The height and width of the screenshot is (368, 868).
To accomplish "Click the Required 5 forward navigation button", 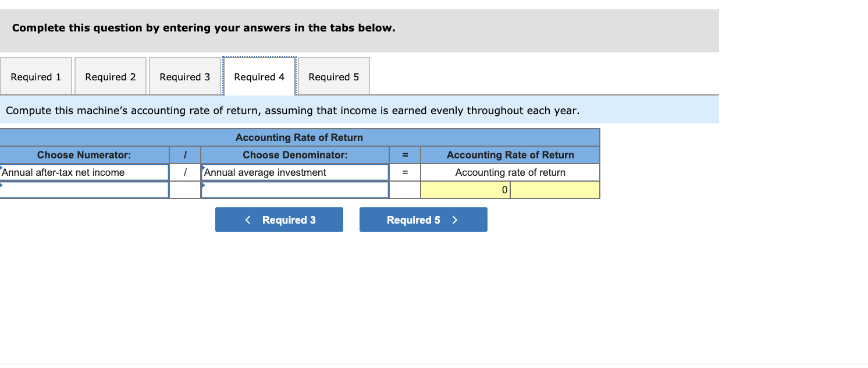I will point(423,220).
